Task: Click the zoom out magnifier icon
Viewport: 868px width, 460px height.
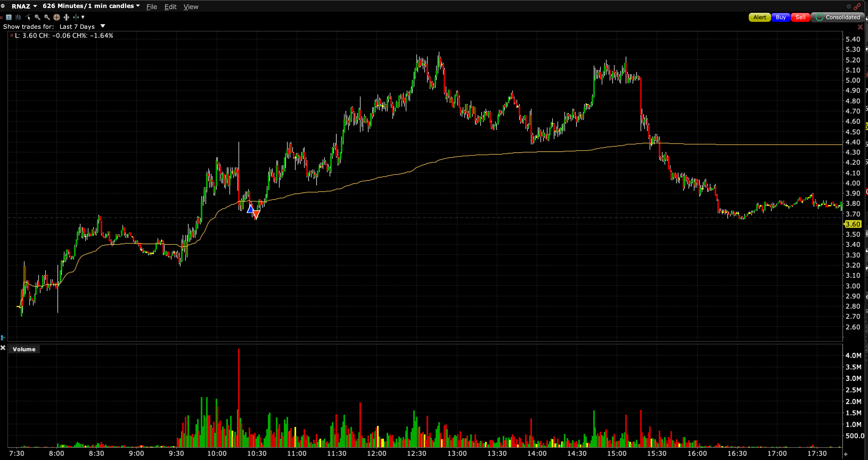Action: pyautogui.click(x=47, y=17)
